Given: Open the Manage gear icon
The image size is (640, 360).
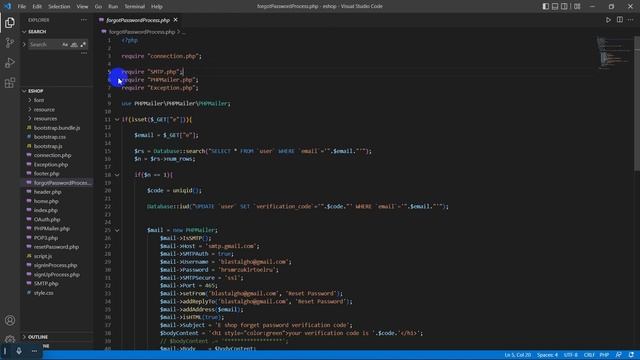Looking at the screenshot, I should coord(10,339).
